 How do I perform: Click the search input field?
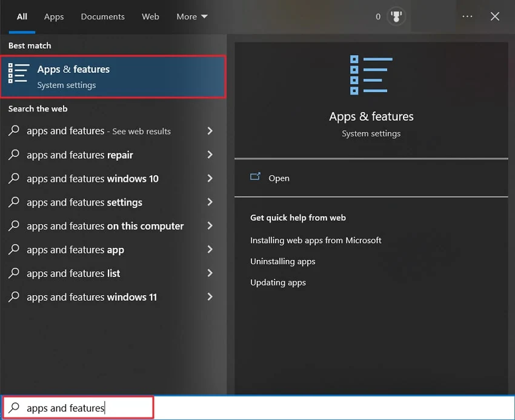[x=258, y=407]
